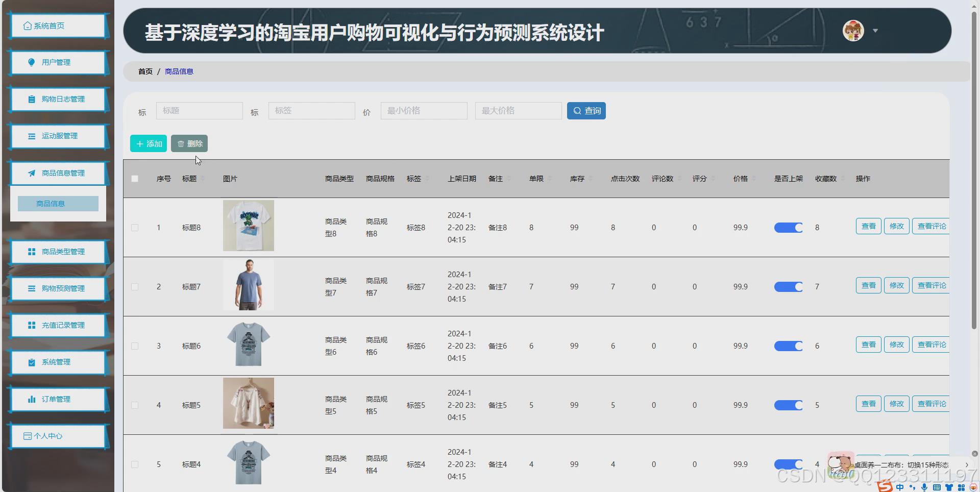Click the card icon of 个人中心
Viewport: 980px width, 492px height.
[x=28, y=436]
